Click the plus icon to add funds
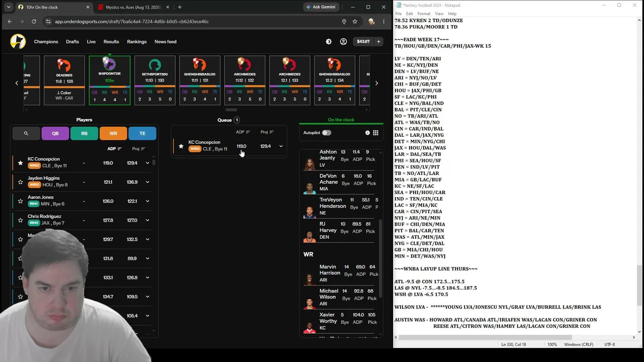644x362 pixels. (x=378, y=42)
